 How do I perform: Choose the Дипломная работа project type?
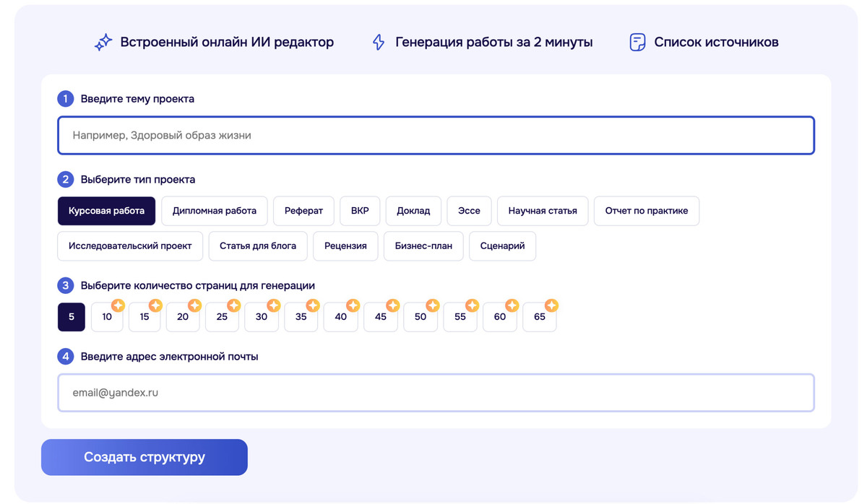coord(214,211)
